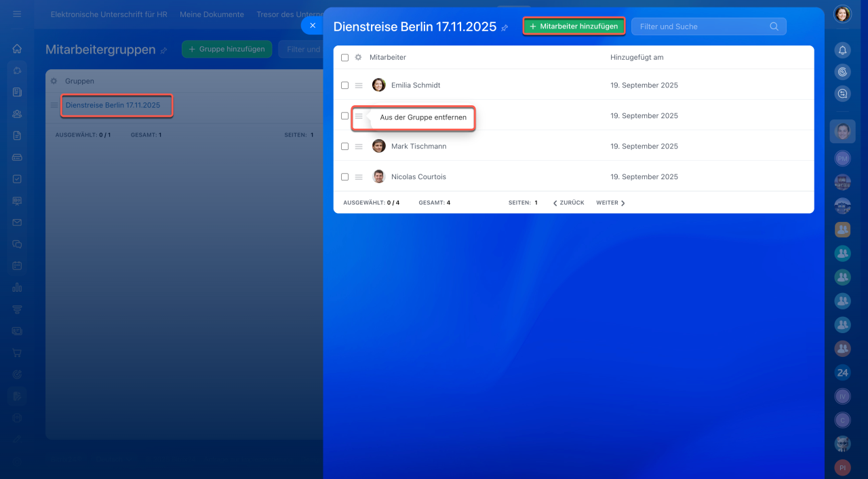Open the gear settings icon in Mitarbeiter header
868x479 pixels.
(358, 58)
